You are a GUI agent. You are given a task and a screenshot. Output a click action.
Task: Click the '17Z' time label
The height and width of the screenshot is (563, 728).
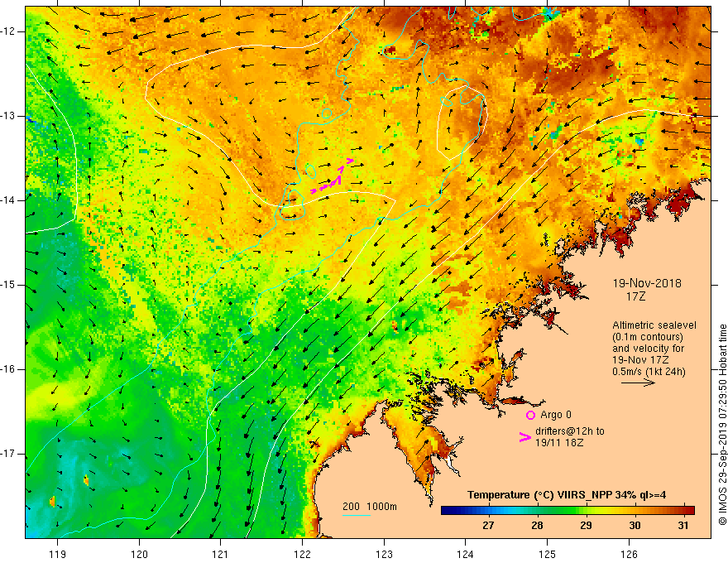(635, 296)
